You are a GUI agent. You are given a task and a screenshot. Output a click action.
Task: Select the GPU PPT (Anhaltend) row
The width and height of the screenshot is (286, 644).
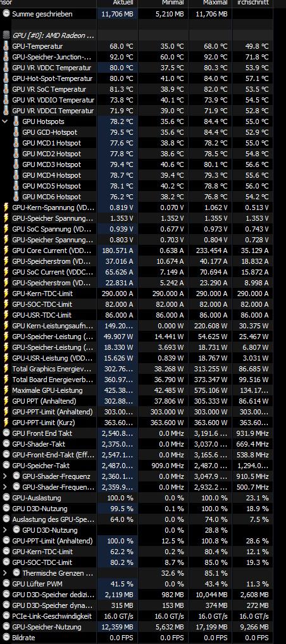point(137,401)
